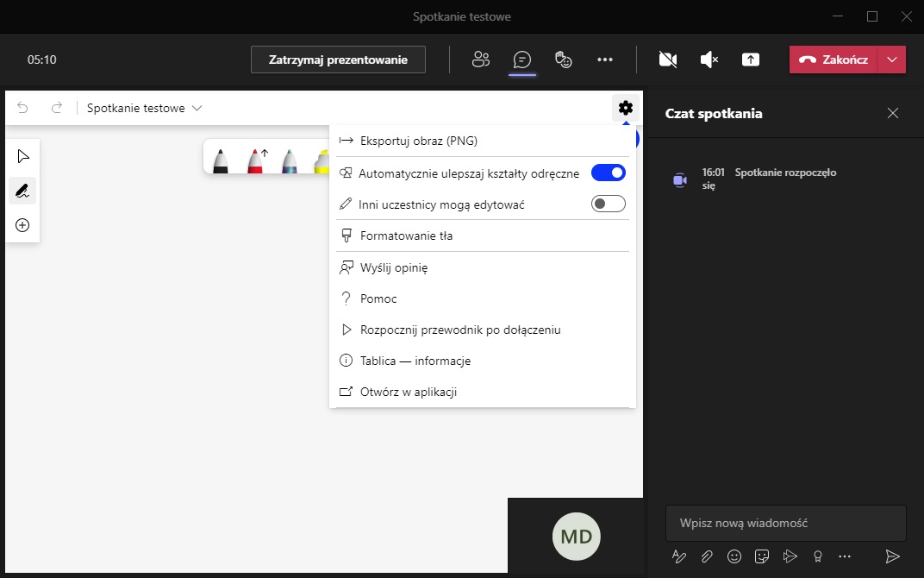Enable 'Inni uczestnicy mogą edytować' switch
This screenshot has height=578, width=924.
(608, 204)
